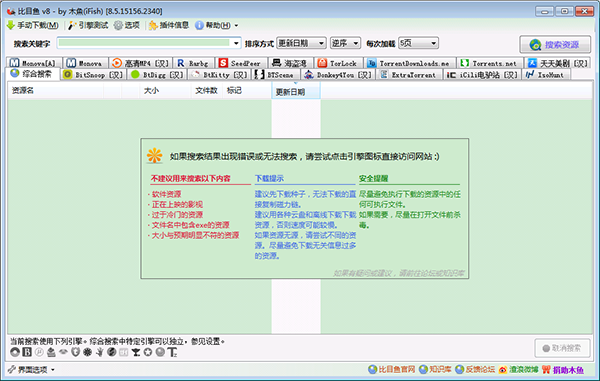
Task: Click the large T engine icon
Action: pos(172,352)
